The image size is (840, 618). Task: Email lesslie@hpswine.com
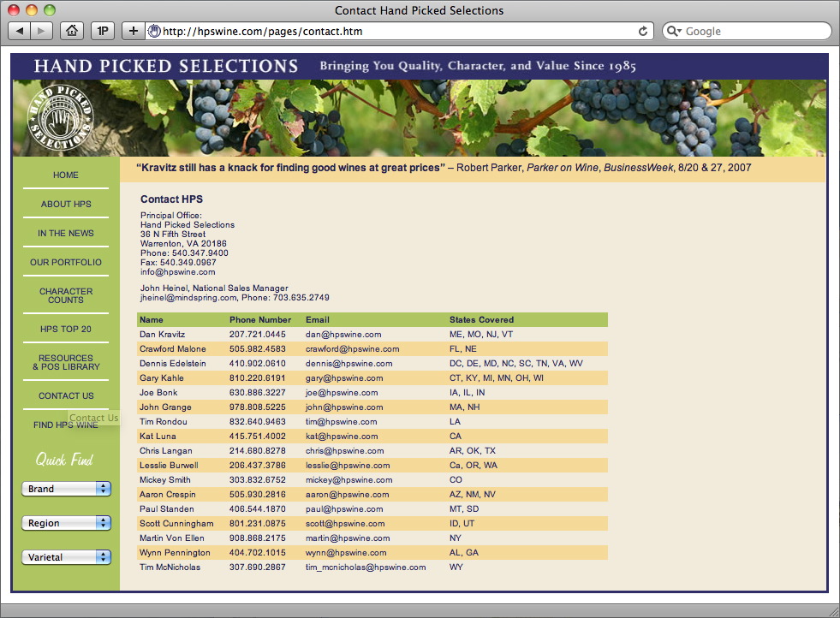point(348,466)
